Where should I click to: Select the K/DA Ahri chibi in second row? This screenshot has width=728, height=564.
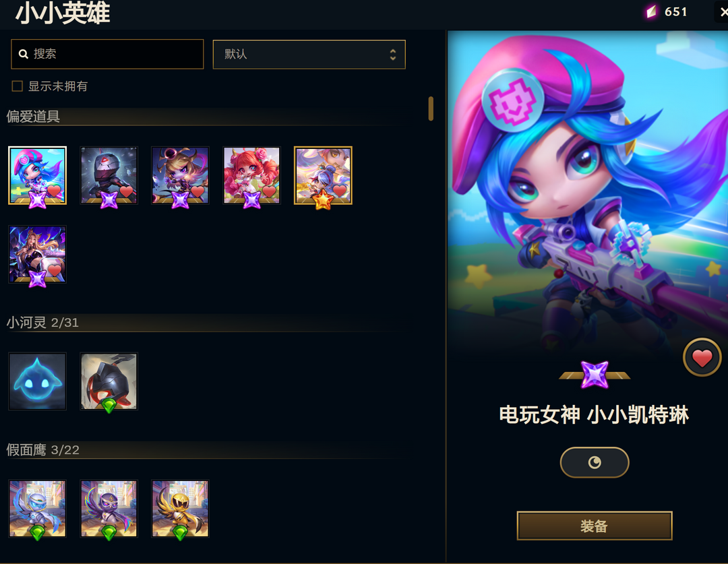point(38,255)
